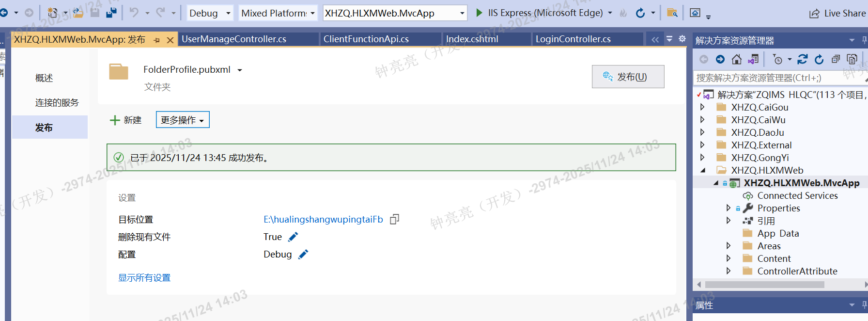Viewport: 868px width, 321px height.
Task: Click the 显示所有设置 link
Action: 144,278
